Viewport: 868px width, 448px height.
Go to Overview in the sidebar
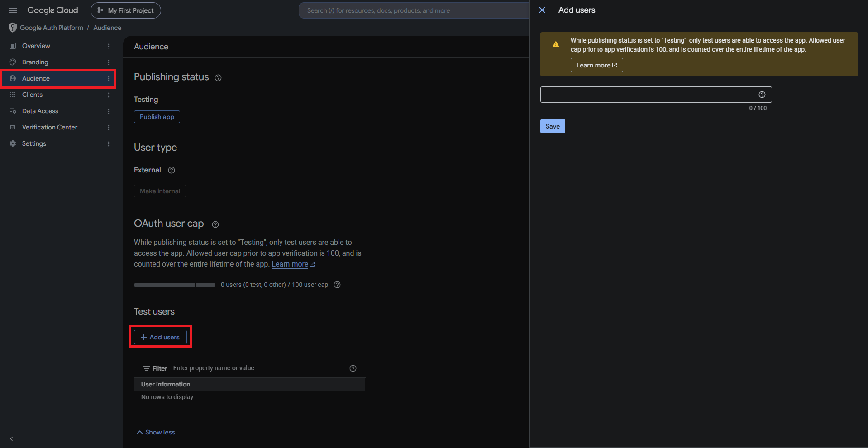coord(36,46)
